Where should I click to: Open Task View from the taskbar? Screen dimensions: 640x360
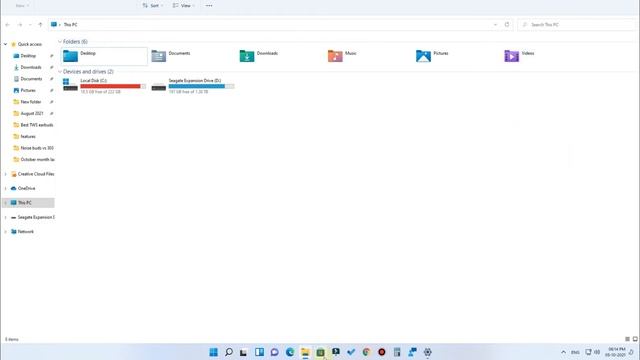[244, 352]
